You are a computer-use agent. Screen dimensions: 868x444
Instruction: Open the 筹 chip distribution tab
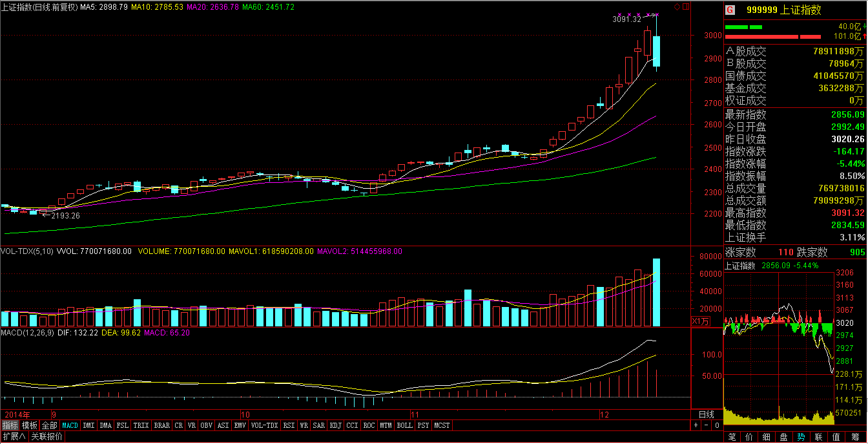click(x=854, y=437)
